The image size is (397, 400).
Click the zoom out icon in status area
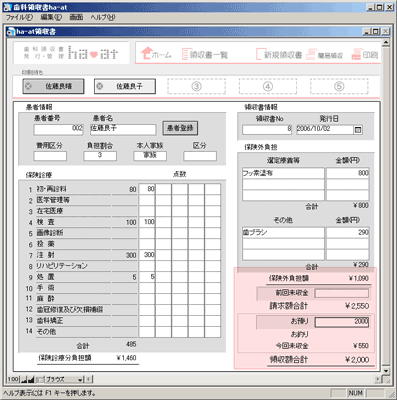24,379
